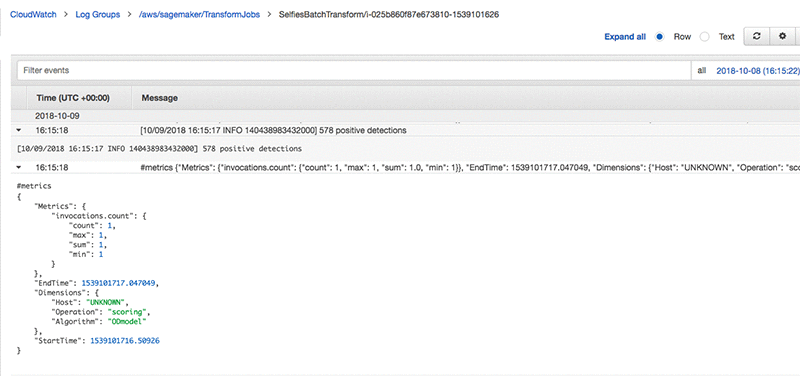The image size is (800, 376).
Task: Select the 'all' time range option
Action: [x=702, y=70]
